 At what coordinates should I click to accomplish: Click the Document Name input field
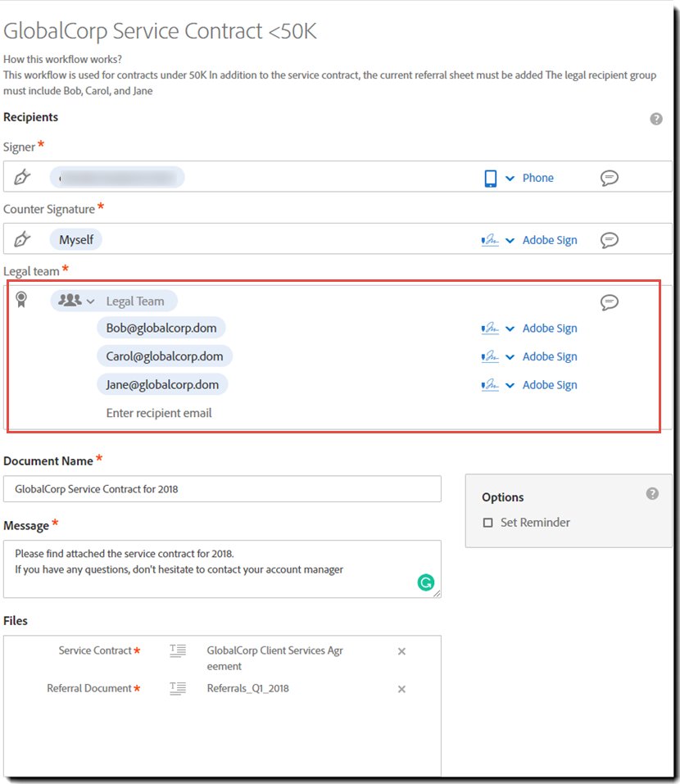[222, 489]
